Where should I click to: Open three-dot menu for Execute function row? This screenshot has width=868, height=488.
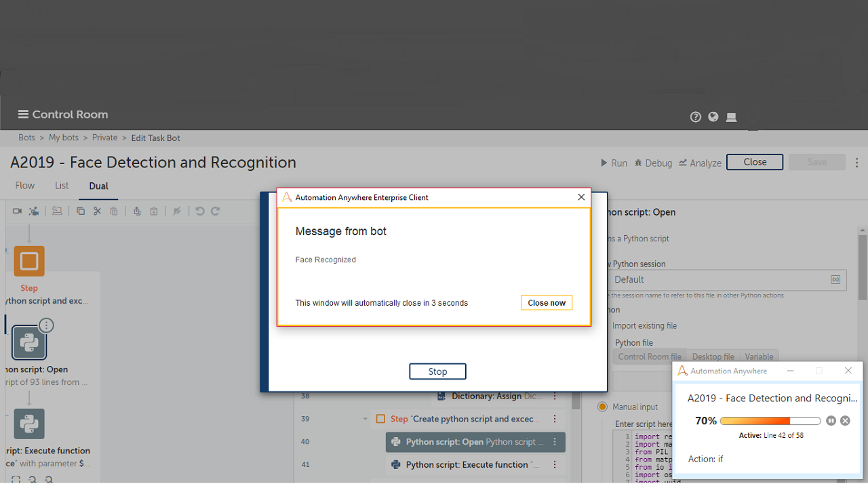click(555, 465)
